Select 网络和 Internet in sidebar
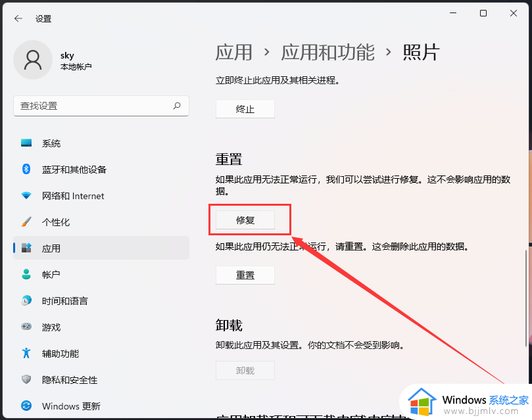This screenshot has height=420, width=532. tap(101, 196)
